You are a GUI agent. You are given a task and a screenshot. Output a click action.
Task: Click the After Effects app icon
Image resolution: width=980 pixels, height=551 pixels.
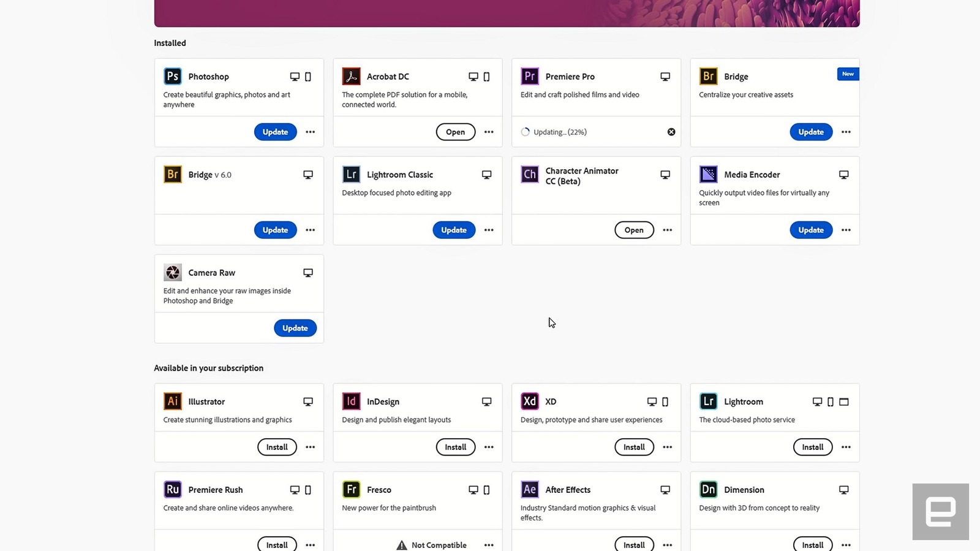(530, 490)
